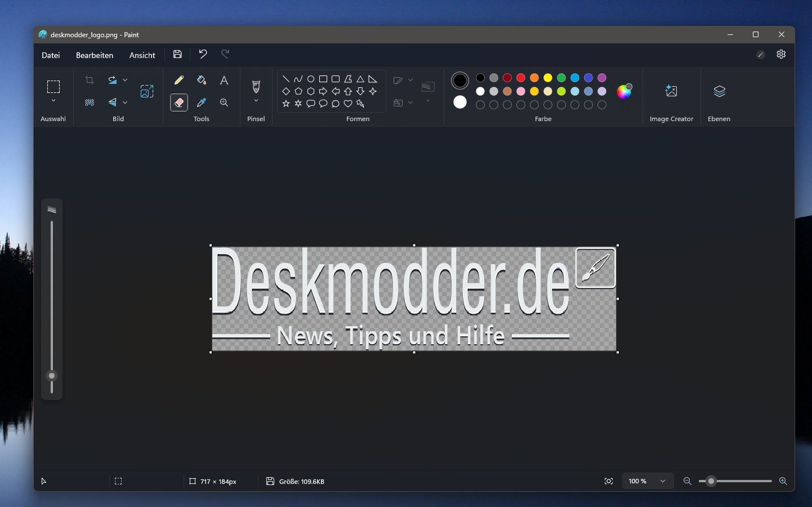This screenshot has width=812, height=507.
Task: Click the Flip image icon
Action: [113, 103]
